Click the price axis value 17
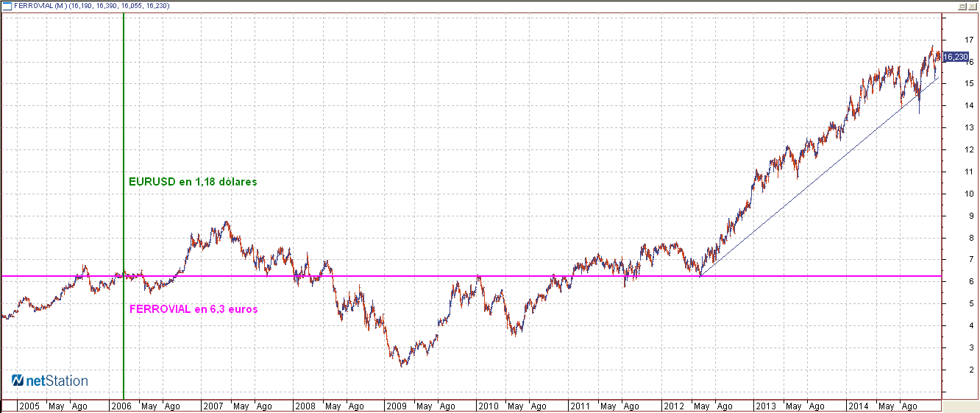The image size is (980, 413). pos(970,40)
